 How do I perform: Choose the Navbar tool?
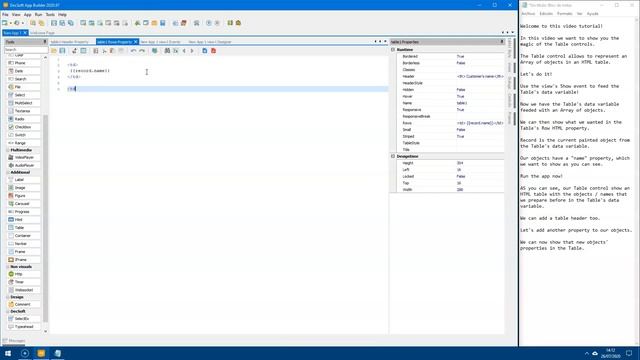click(x=24, y=244)
